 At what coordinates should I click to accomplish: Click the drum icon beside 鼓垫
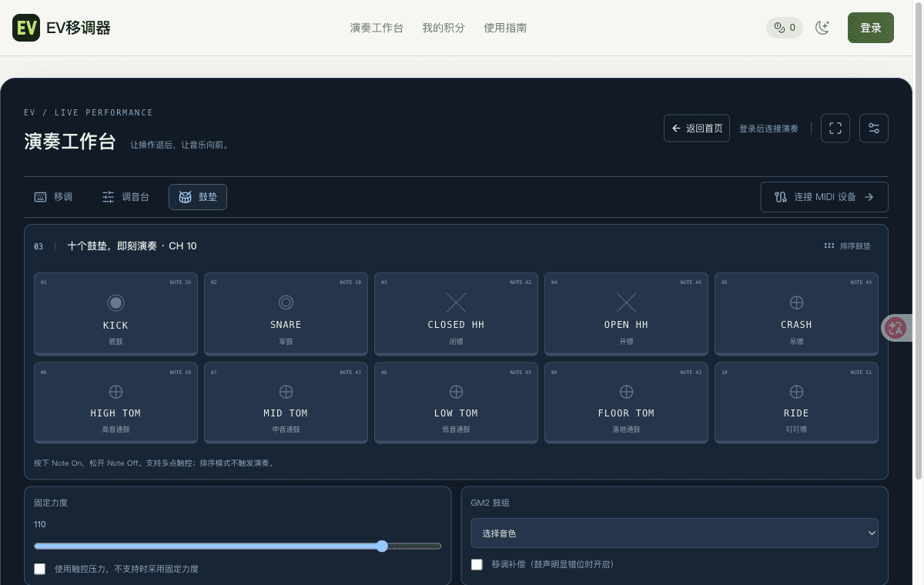pos(186,197)
